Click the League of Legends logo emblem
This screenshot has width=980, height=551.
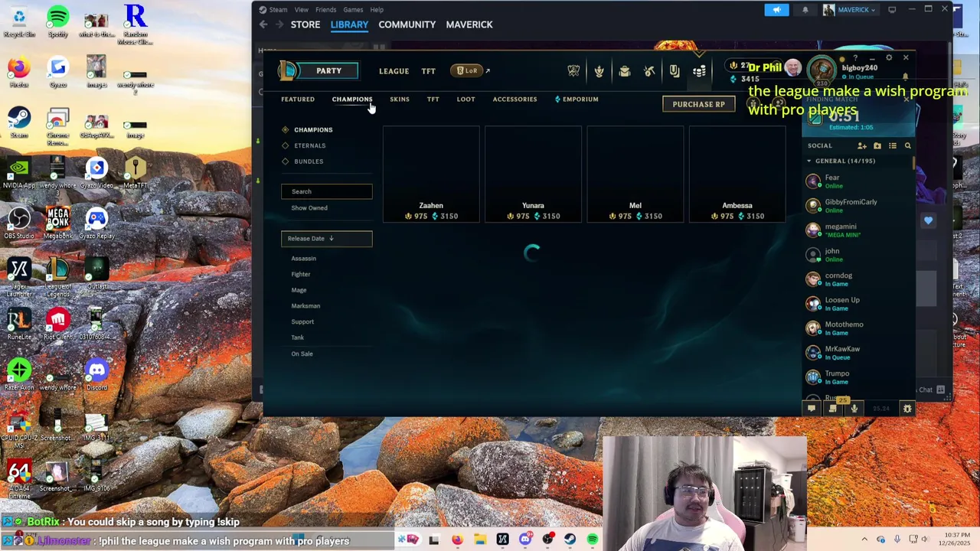pyautogui.click(x=289, y=70)
